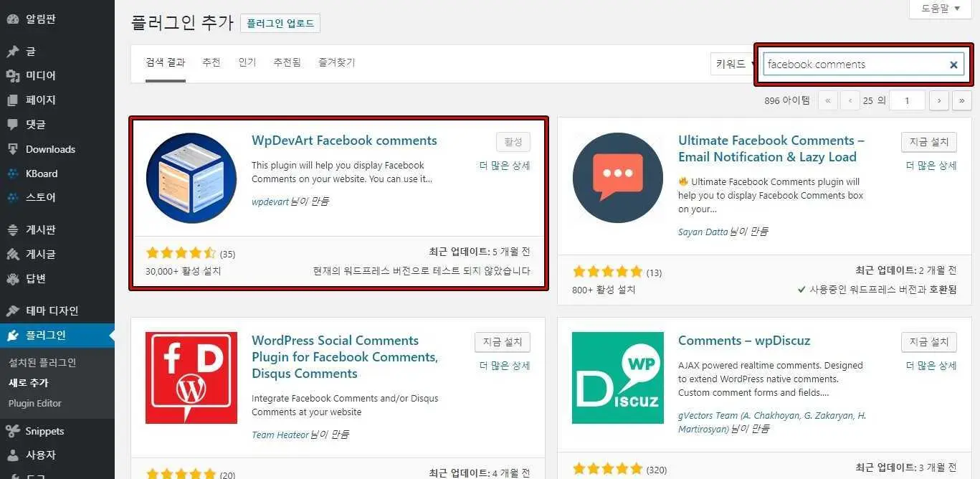This screenshot has width=980, height=479.
Task: Switch to the 인기 tab
Action: coord(247,62)
